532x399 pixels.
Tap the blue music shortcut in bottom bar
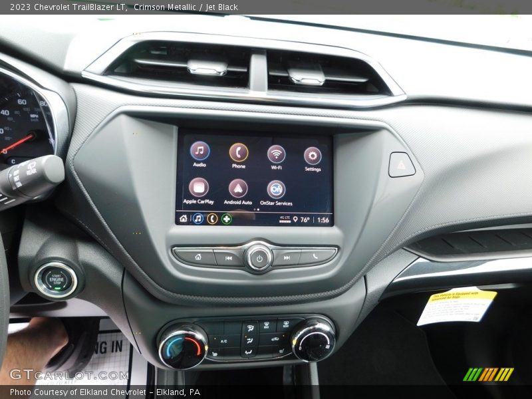198,218
